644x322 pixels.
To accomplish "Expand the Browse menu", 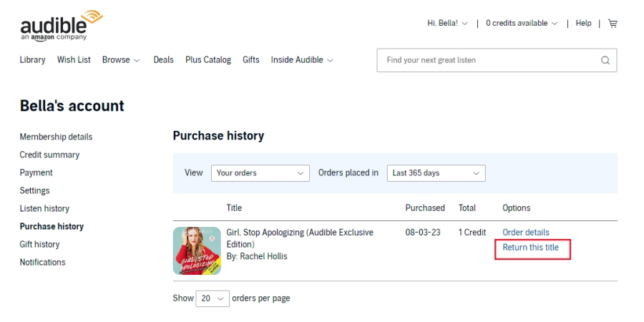I will pyautogui.click(x=121, y=60).
